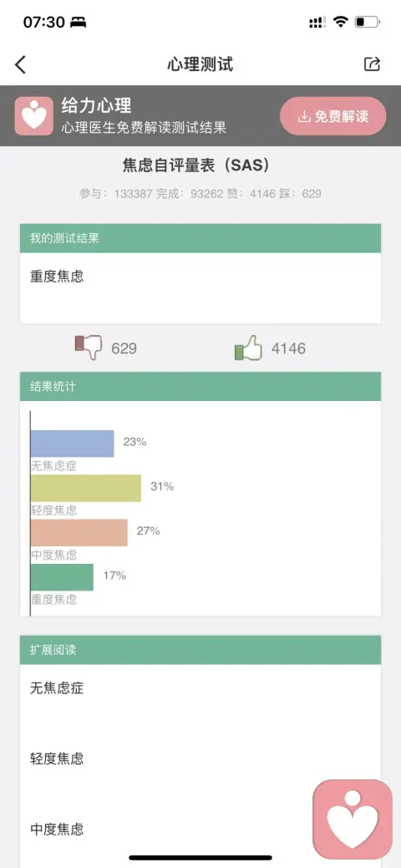
Task: Tap the 扩展阅读 section header
Action: pyautogui.click(x=200, y=650)
